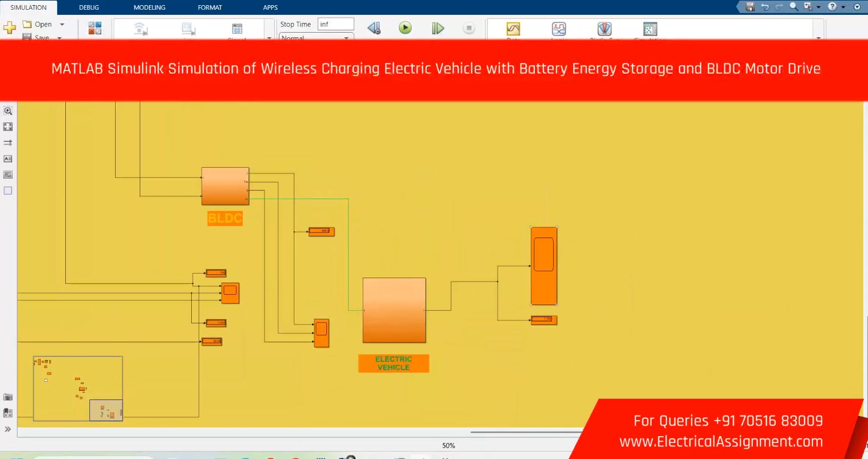Expand the left palette with double chevron
Screen dimensions: 868x459
coord(8,429)
